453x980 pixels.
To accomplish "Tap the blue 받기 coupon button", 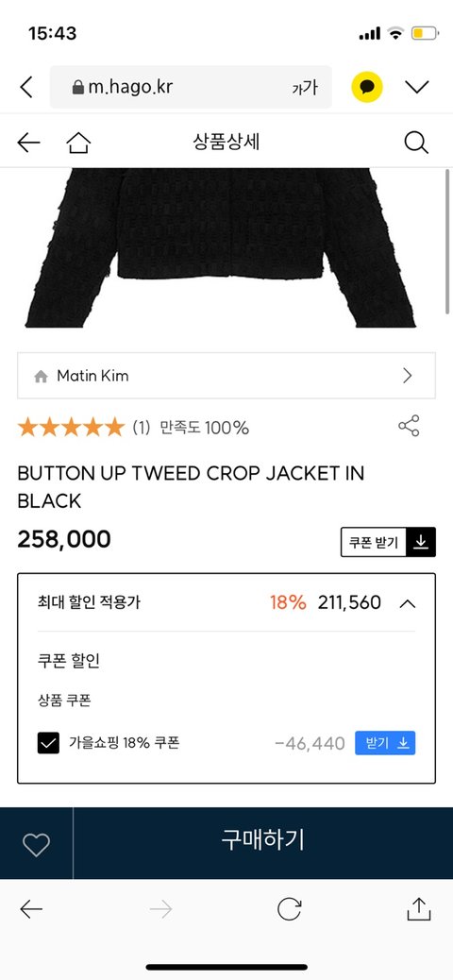I will click(x=385, y=743).
